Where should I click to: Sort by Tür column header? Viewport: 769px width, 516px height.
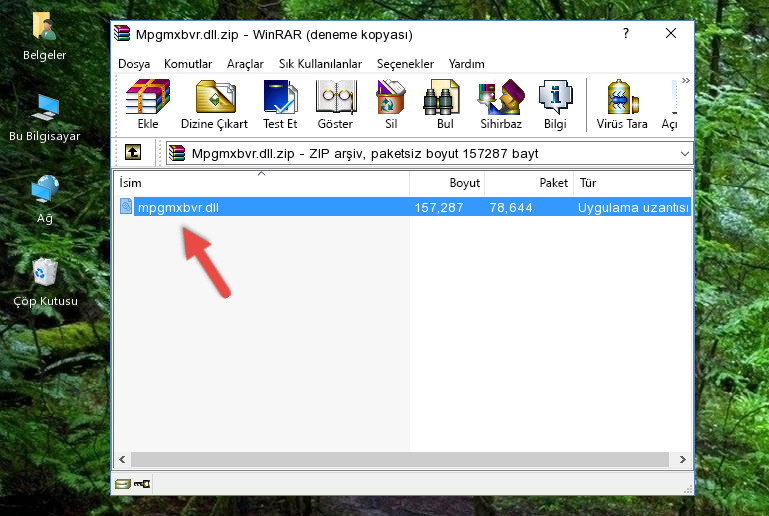tap(633, 183)
